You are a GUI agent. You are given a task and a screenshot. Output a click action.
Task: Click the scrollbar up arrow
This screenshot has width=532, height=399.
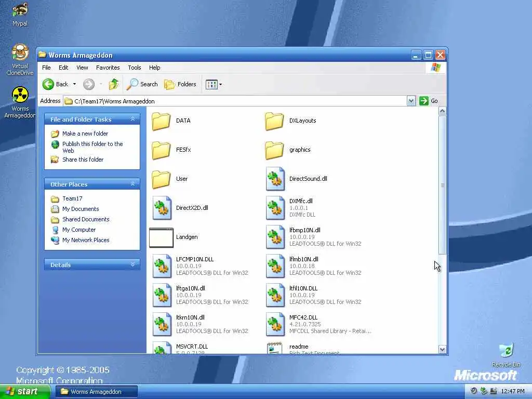pos(442,111)
